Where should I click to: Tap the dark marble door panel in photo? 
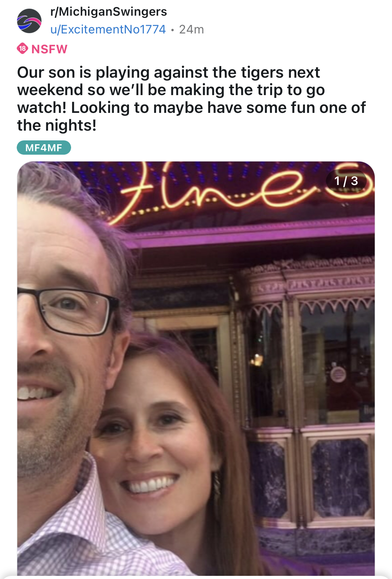[340, 477]
